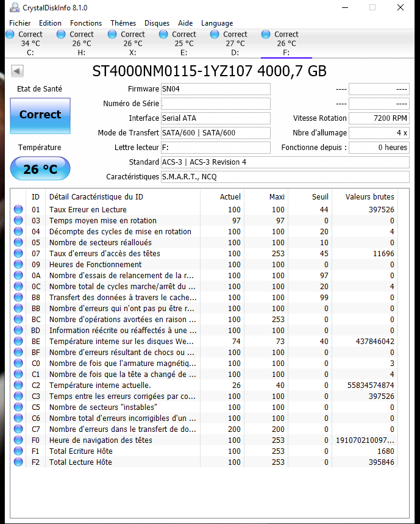Click status orb of attribute F2 row
Image resolution: width=420 pixels, height=524 pixels.
click(x=18, y=462)
